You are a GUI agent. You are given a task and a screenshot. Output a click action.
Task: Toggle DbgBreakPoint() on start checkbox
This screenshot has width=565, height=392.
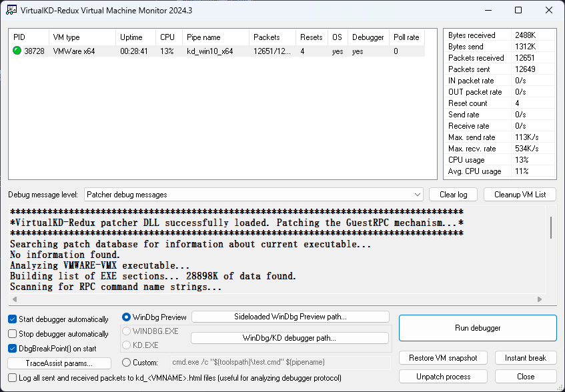click(x=13, y=349)
